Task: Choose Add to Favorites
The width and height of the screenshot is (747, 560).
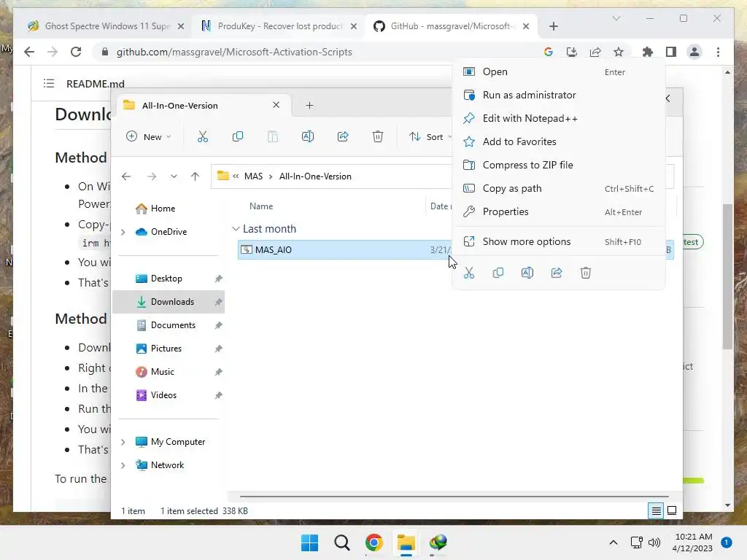Action: click(558, 142)
